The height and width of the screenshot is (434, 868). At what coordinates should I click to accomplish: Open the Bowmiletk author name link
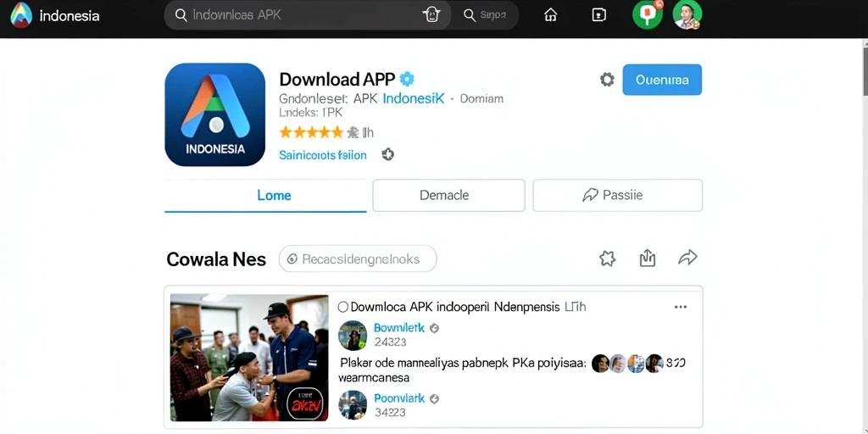(x=399, y=328)
